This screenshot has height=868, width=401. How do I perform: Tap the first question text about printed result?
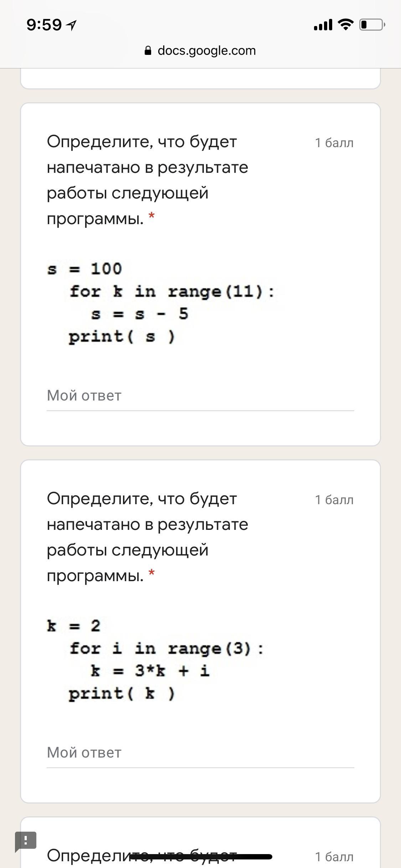click(147, 180)
